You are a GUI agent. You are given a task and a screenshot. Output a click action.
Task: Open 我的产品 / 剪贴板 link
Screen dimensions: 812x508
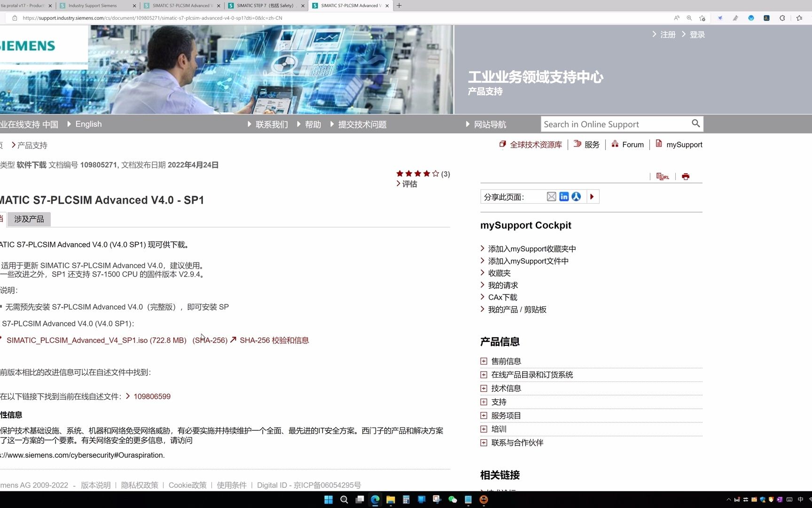[517, 310]
